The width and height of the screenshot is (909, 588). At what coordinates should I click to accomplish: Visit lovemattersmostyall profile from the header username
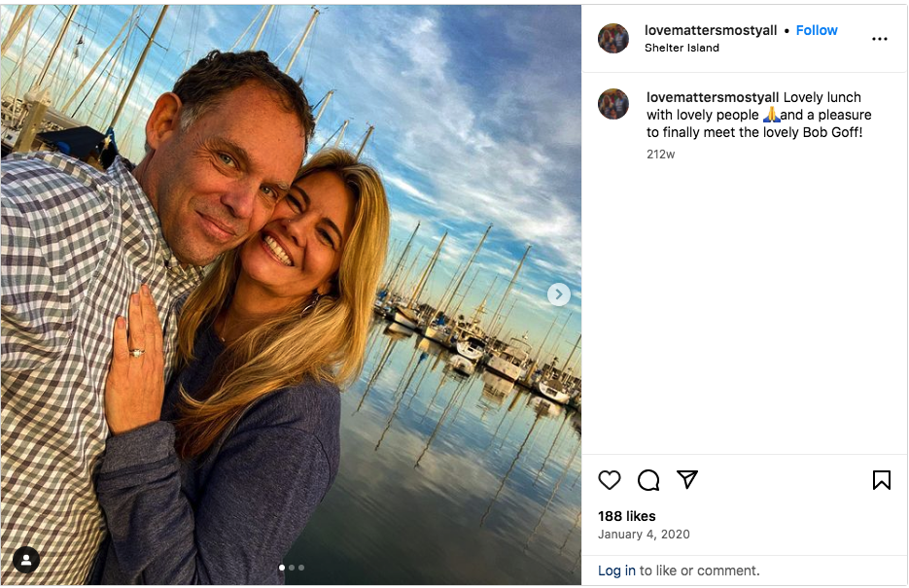pyautogui.click(x=711, y=30)
